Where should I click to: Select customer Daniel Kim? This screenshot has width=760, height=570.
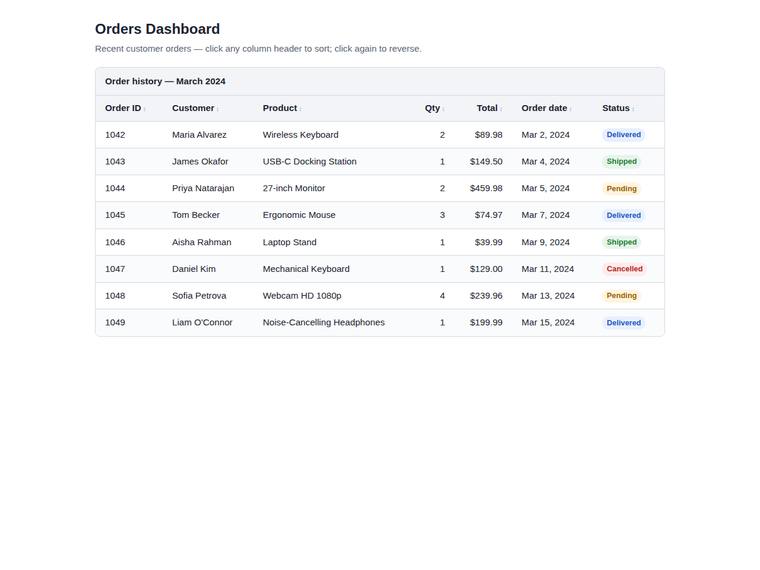(194, 269)
